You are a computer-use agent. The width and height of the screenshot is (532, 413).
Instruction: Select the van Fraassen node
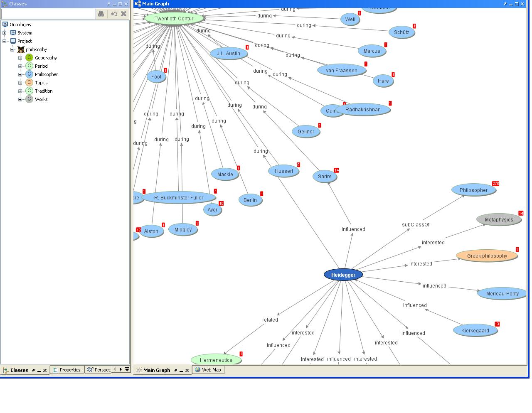[342, 70]
